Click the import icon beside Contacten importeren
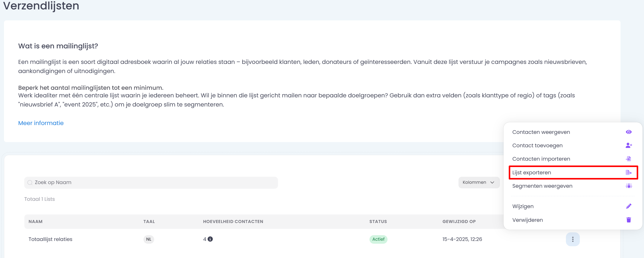This screenshot has width=644, height=258. pos(628,159)
